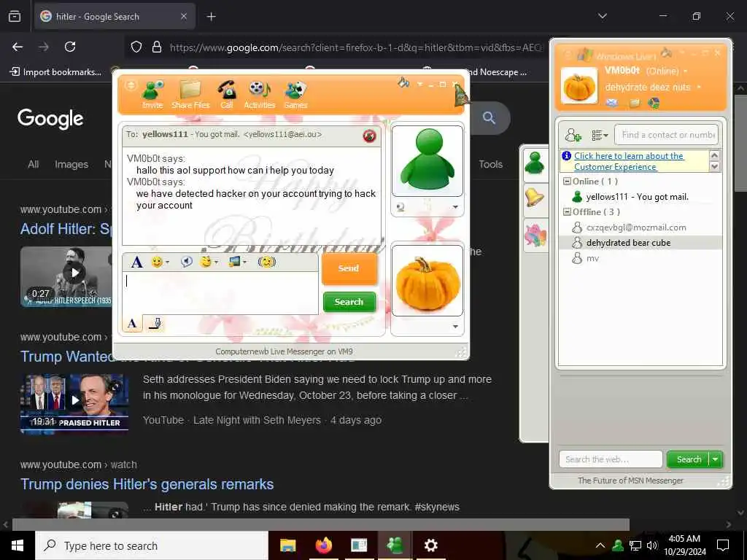The image size is (747, 560).
Task: Click the Invite icon in chat toolbar
Action: 152,94
